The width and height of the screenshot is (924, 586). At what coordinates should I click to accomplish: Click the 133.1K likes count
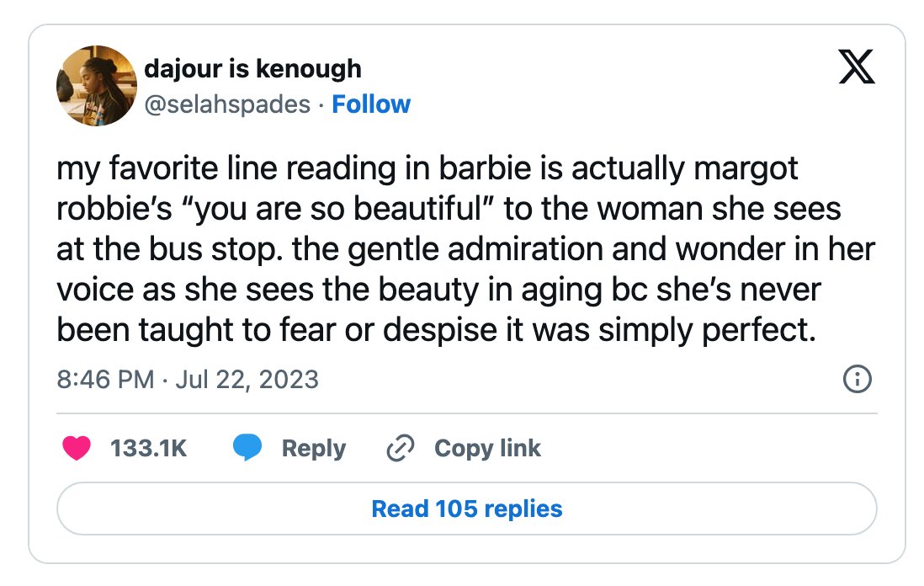click(x=148, y=448)
